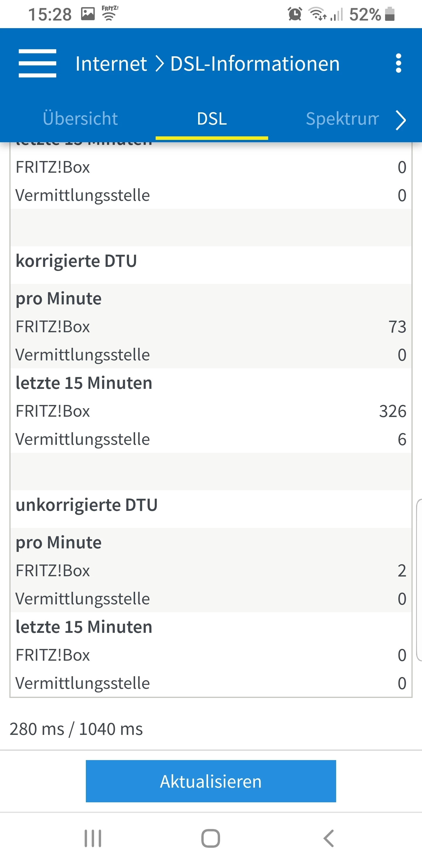Tap the scroll handle on the right edge
This screenshot has height=868, width=422.
[x=419, y=579]
